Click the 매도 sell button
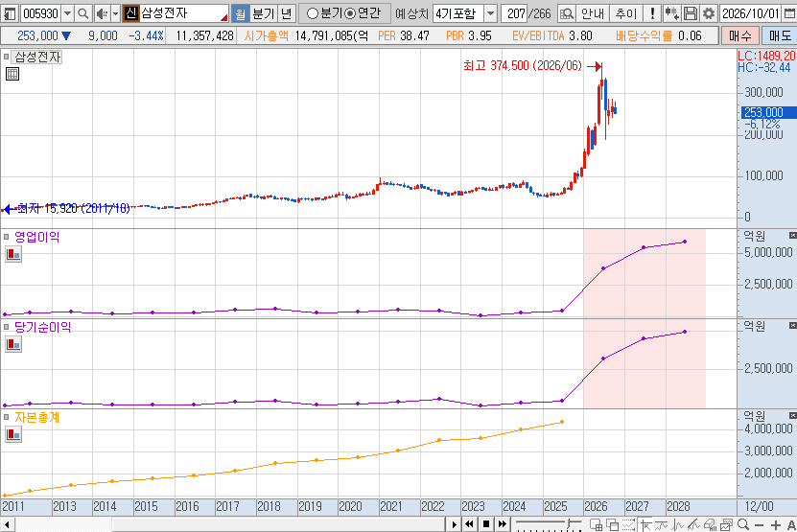797x532 pixels. (x=780, y=35)
